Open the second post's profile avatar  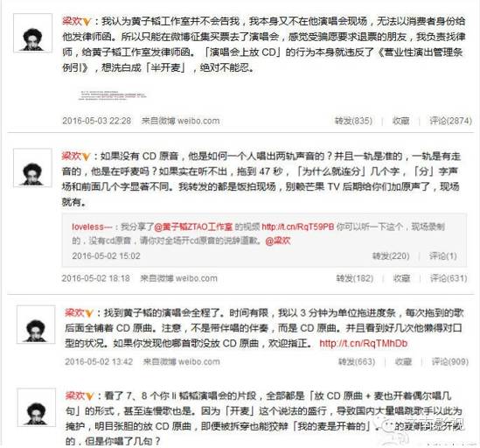(x=32, y=168)
